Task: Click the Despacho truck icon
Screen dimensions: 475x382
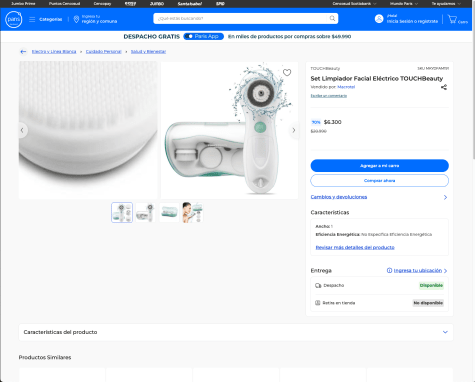Action: tap(318, 286)
